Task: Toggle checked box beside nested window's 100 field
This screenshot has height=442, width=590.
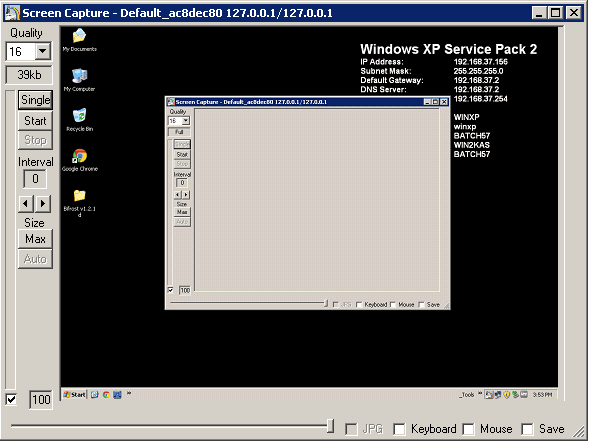Action: coord(170,290)
